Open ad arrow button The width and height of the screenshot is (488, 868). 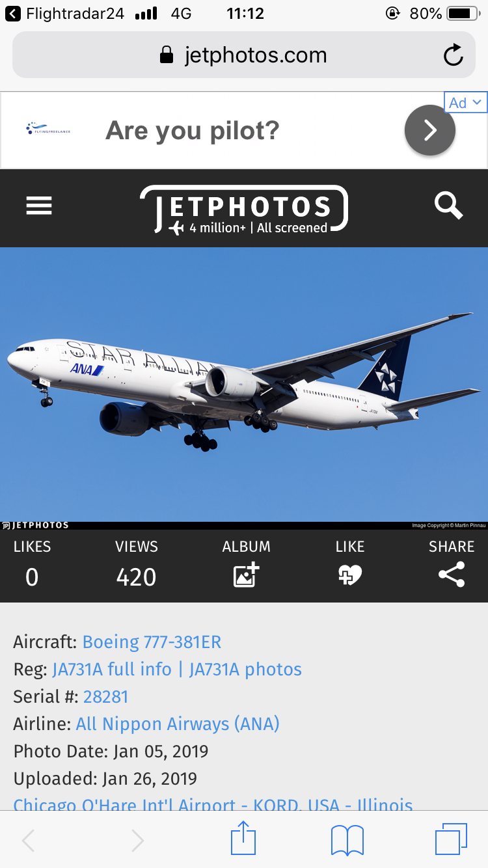point(430,130)
